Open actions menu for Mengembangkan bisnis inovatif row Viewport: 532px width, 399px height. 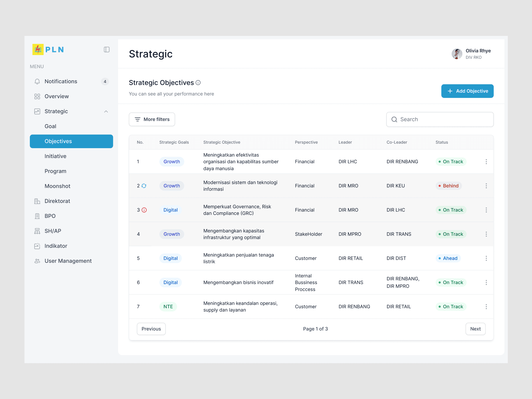(x=486, y=282)
